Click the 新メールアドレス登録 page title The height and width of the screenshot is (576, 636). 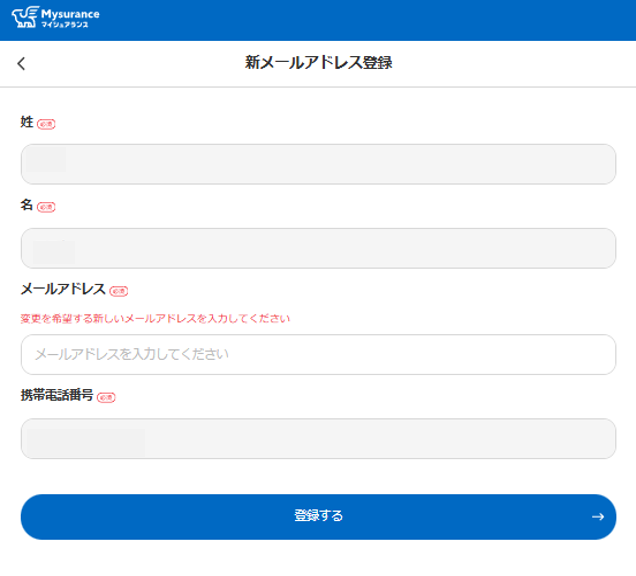click(x=318, y=63)
